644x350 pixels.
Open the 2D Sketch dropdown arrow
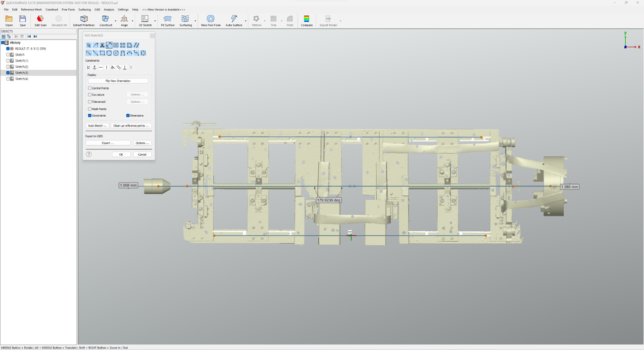pos(155,21)
